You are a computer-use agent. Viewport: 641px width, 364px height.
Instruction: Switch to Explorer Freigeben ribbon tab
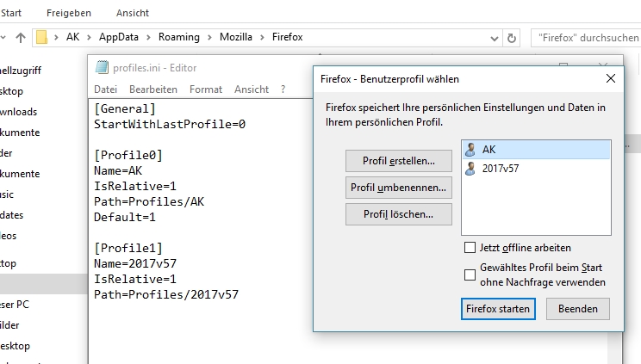(x=69, y=13)
